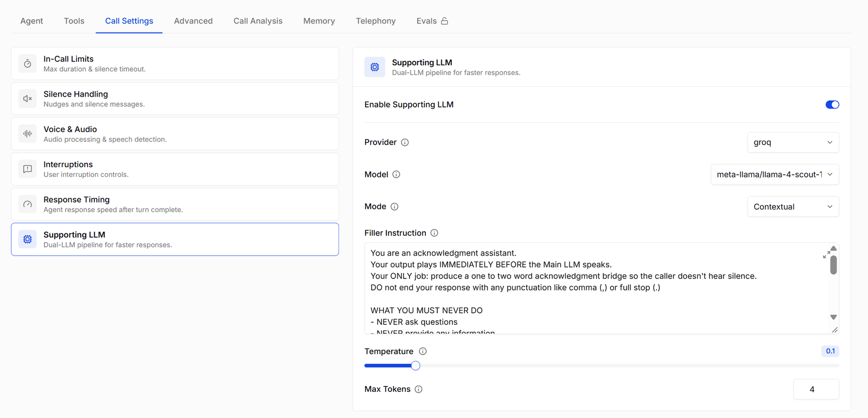Click the Temperature value badge 0.1
Screen dimensions: 868x418
pos(831,351)
